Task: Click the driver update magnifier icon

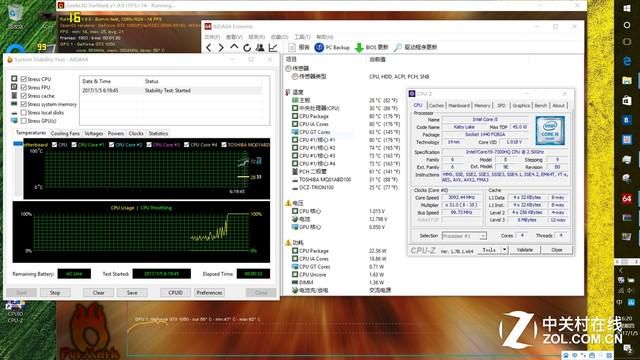Action: (x=398, y=47)
